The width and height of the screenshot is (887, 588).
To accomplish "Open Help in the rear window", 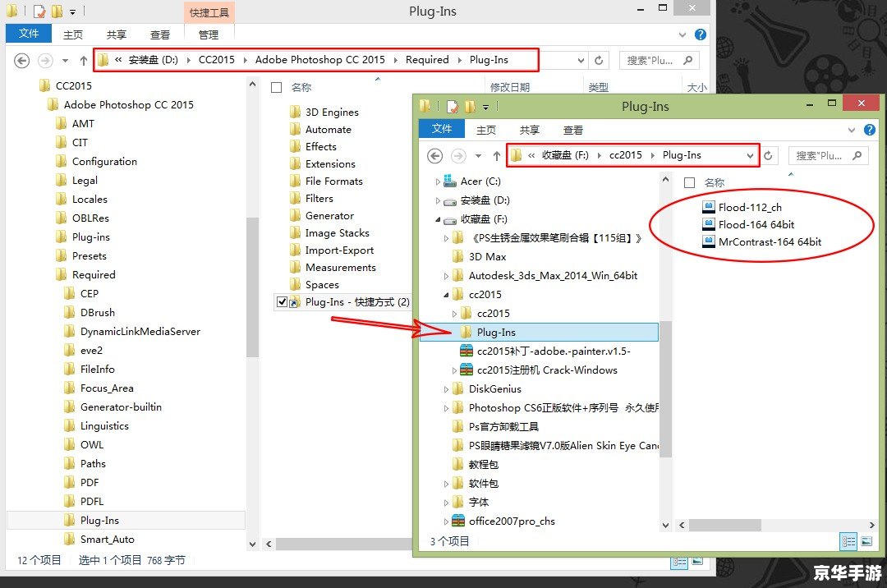I will pyautogui.click(x=701, y=34).
